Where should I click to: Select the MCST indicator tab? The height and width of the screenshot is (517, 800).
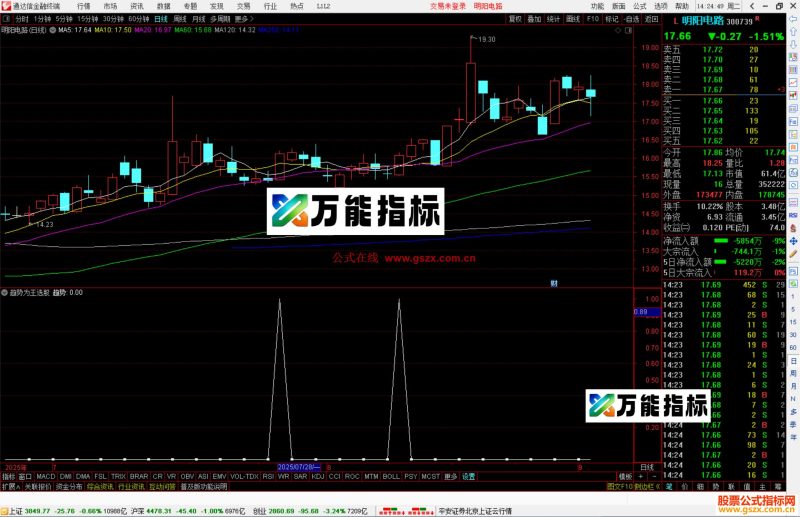coord(431,476)
